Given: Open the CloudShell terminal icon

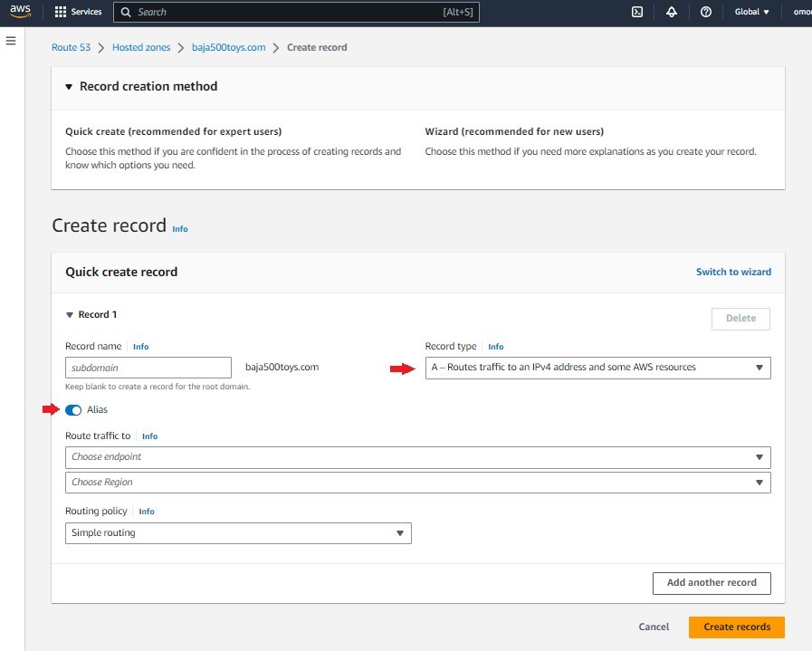Looking at the screenshot, I should pos(637,12).
